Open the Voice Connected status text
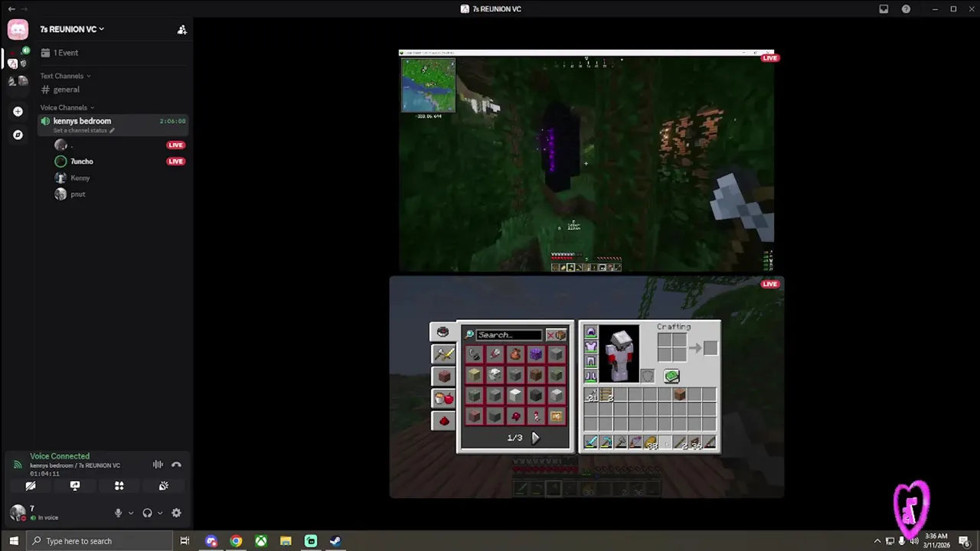 (x=60, y=456)
